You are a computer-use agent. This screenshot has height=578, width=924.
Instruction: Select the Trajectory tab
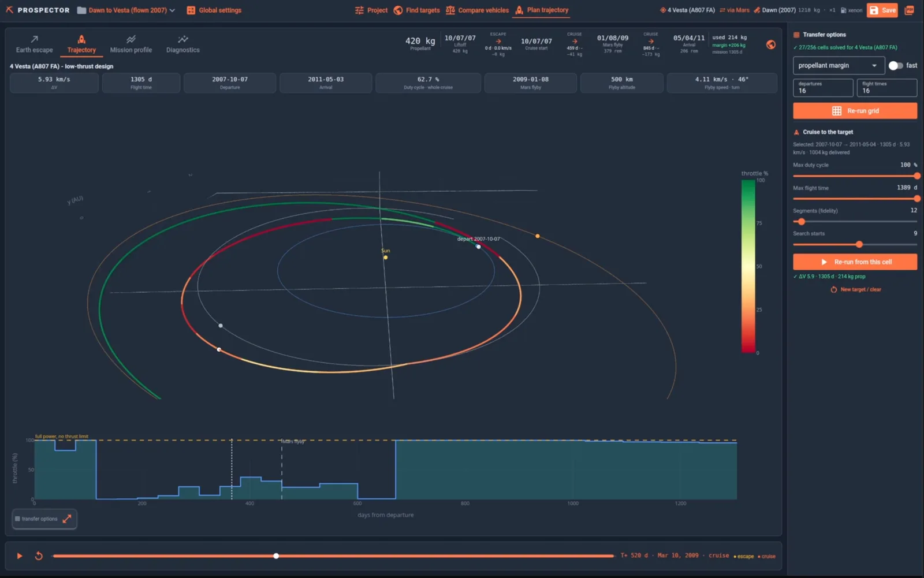(81, 44)
